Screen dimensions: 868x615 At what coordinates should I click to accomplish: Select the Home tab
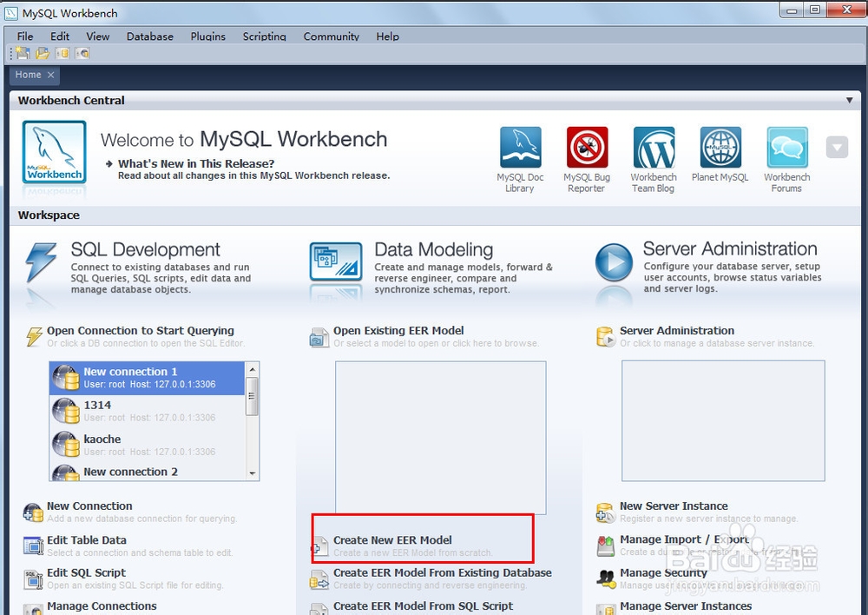pyautogui.click(x=29, y=75)
